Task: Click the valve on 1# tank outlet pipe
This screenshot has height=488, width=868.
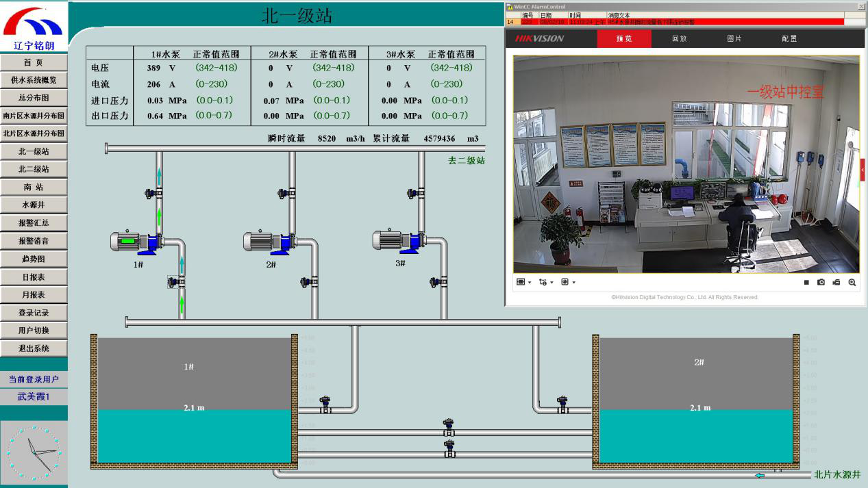Action: [325, 404]
